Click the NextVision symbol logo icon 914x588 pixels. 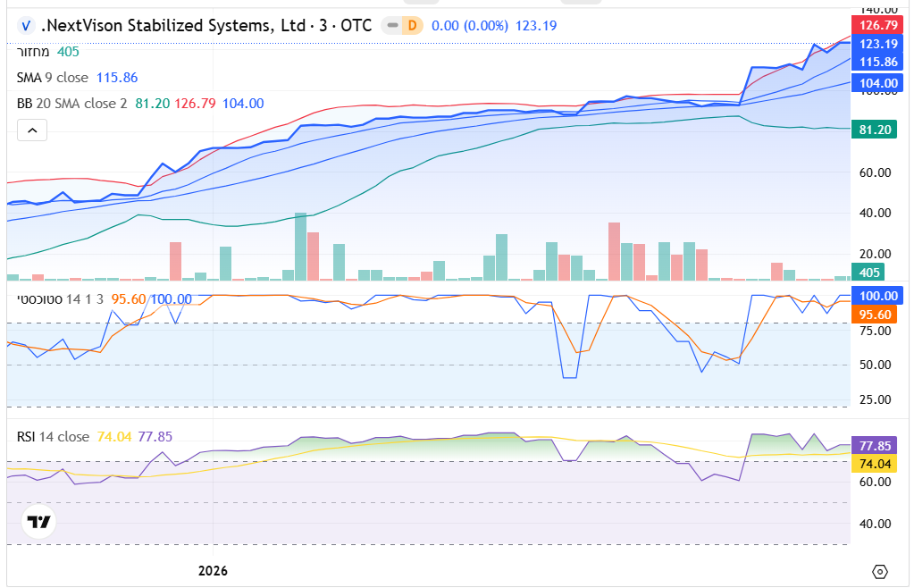[27, 26]
